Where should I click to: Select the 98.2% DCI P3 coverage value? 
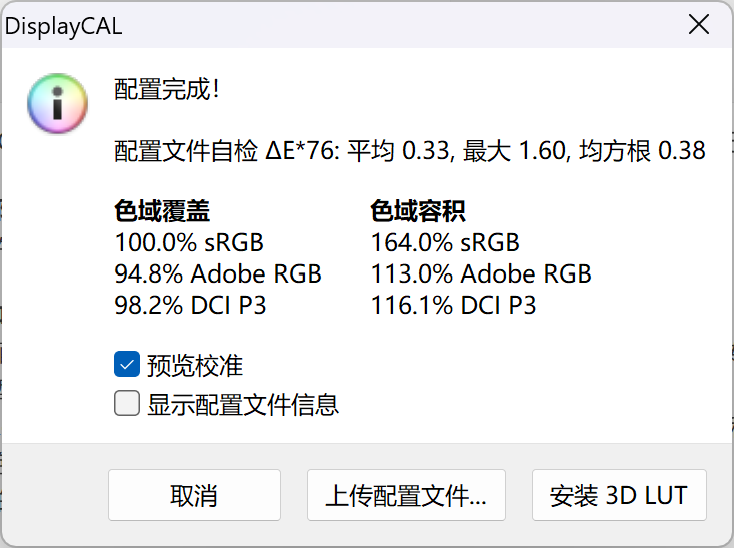[x=191, y=305]
